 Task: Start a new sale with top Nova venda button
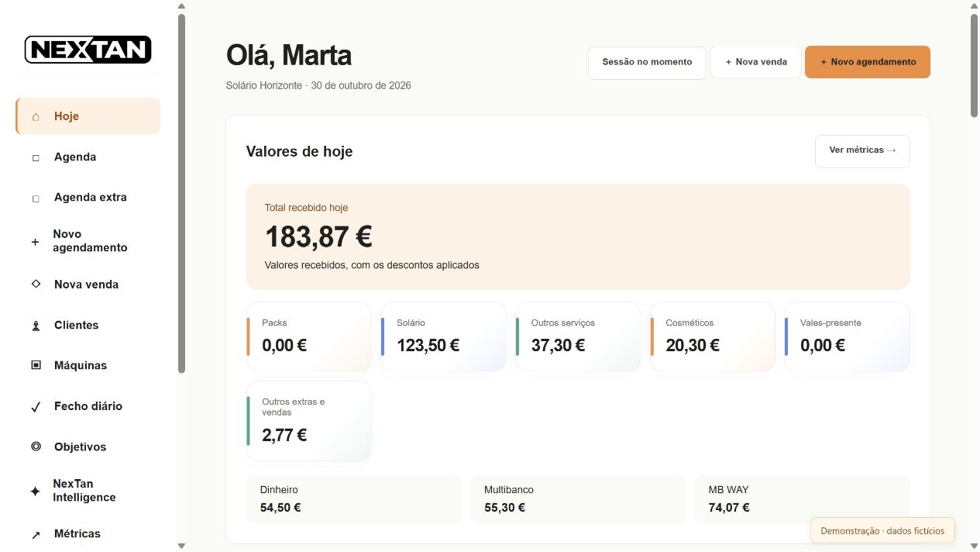tap(755, 63)
